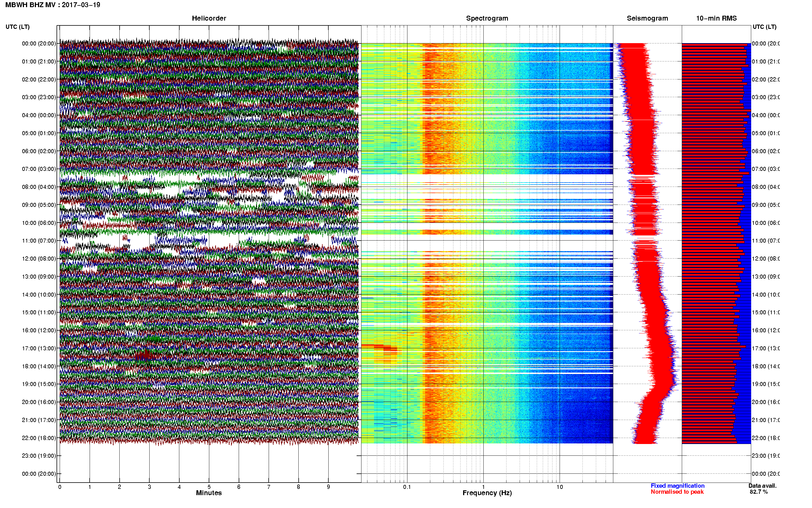Click Helicorder time label '15:00 (11:00)'

click(x=39, y=313)
